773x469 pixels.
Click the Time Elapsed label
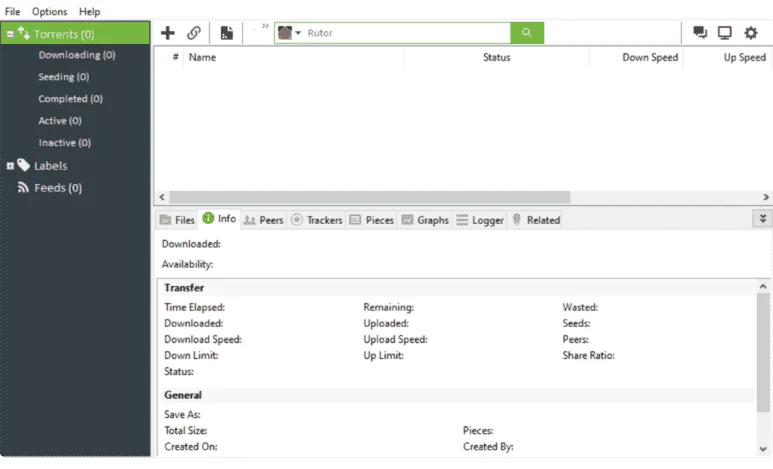194,307
